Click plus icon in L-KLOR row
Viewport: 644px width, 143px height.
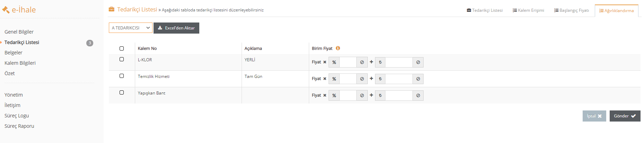(371, 62)
